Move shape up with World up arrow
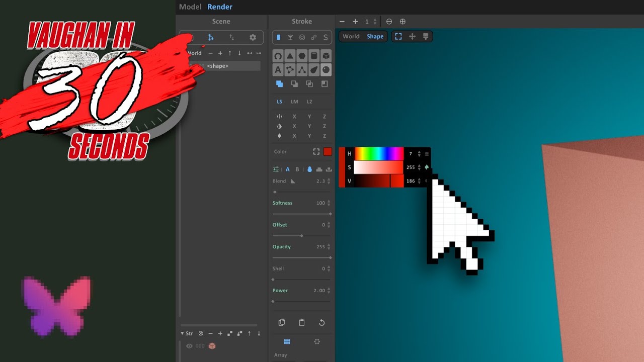644x362 pixels. pyautogui.click(x=230, y=53)
